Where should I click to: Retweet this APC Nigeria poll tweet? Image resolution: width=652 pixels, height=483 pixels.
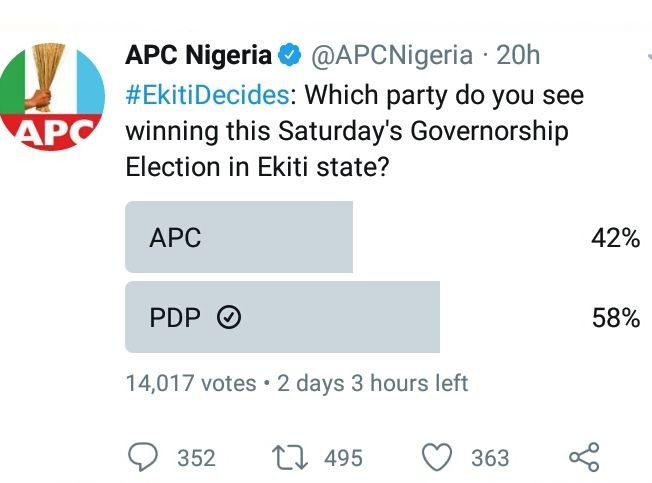(x=288, y=457)
